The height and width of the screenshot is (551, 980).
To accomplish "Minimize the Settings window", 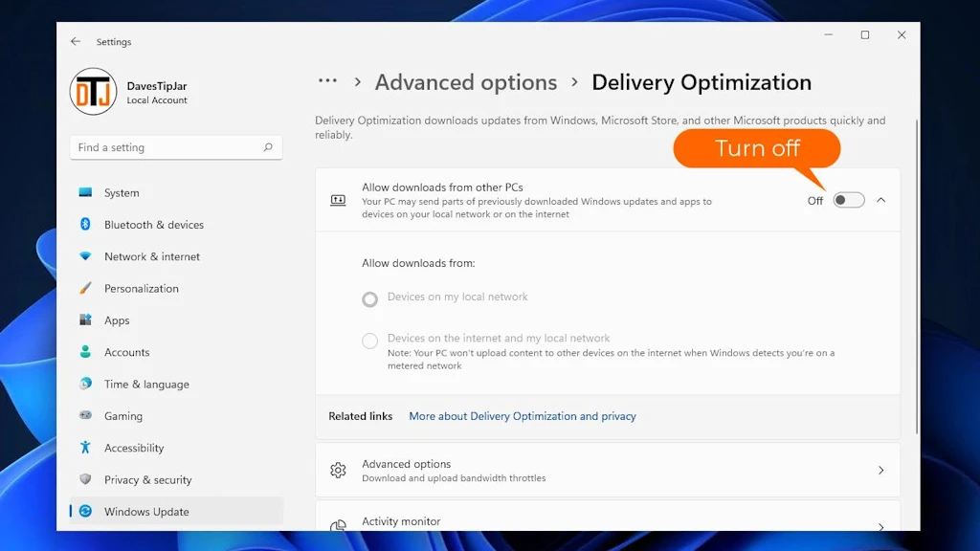I will [x=828, y=35].
